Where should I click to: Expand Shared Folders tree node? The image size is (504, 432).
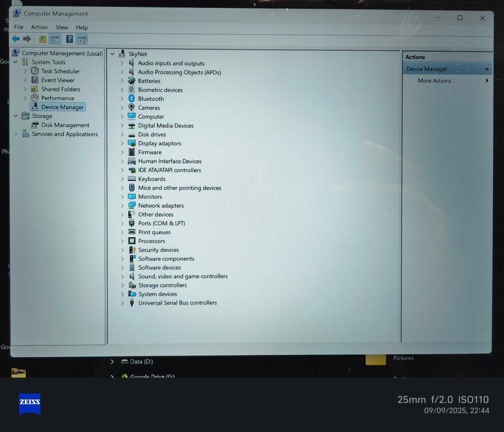coord(25,89)
